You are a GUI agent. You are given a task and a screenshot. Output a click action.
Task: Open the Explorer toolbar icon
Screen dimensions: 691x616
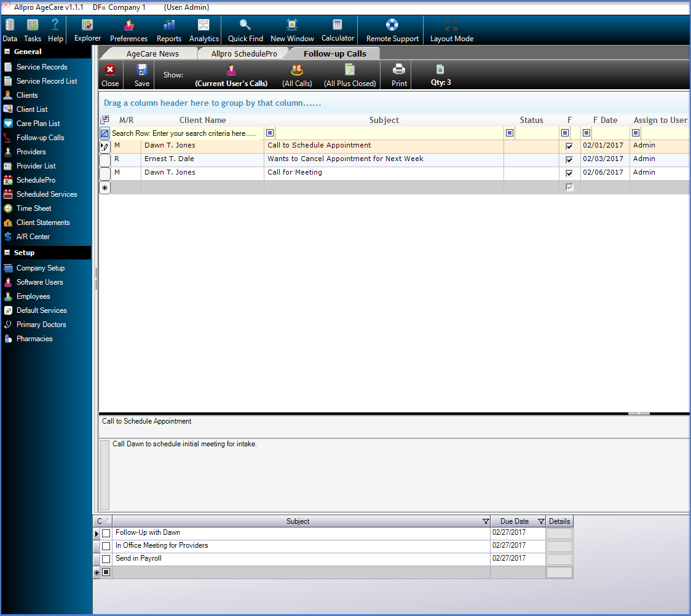87,26
